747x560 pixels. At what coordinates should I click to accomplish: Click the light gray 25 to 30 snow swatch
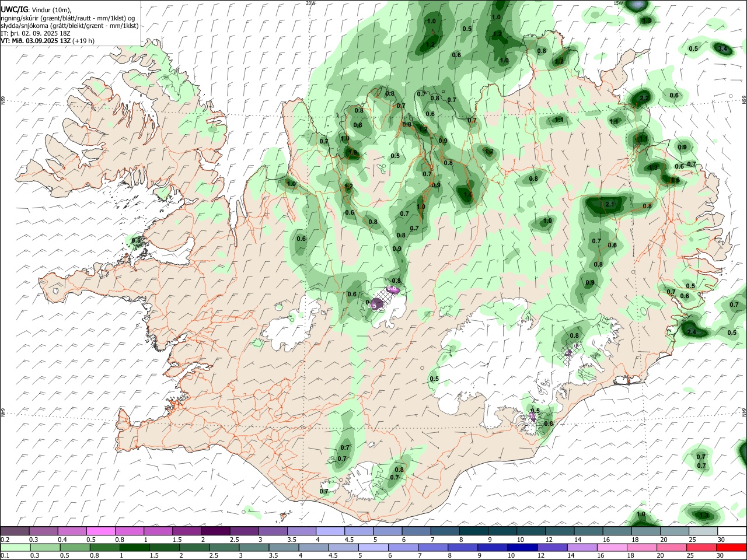703,531
